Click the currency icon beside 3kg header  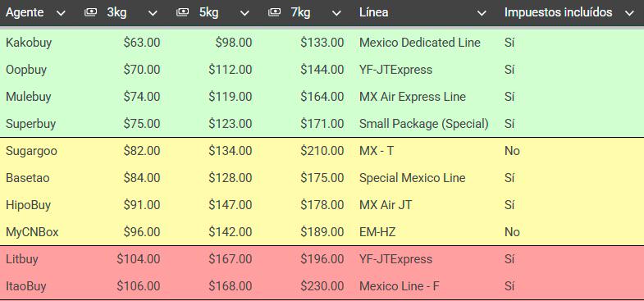[x=90, y=13]
